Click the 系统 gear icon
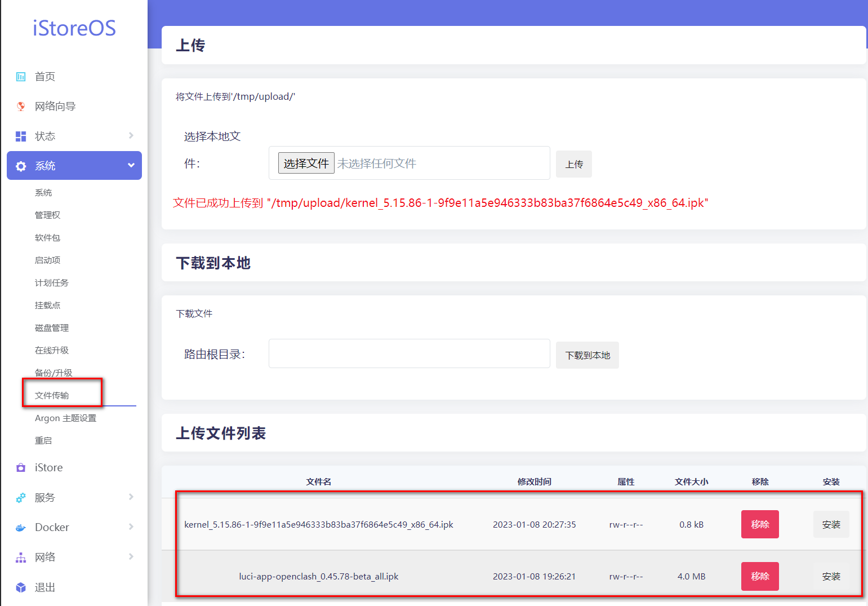 21,165
